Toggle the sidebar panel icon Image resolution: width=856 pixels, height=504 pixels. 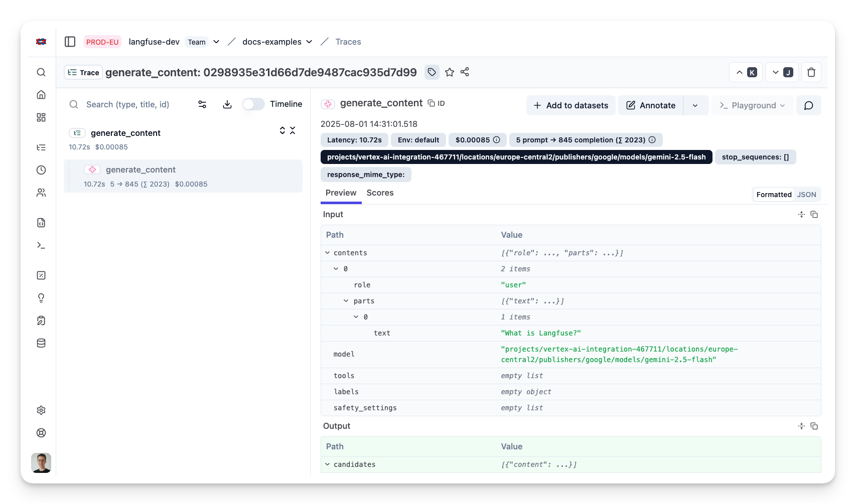pyautogui.click(x=70, y=42)
